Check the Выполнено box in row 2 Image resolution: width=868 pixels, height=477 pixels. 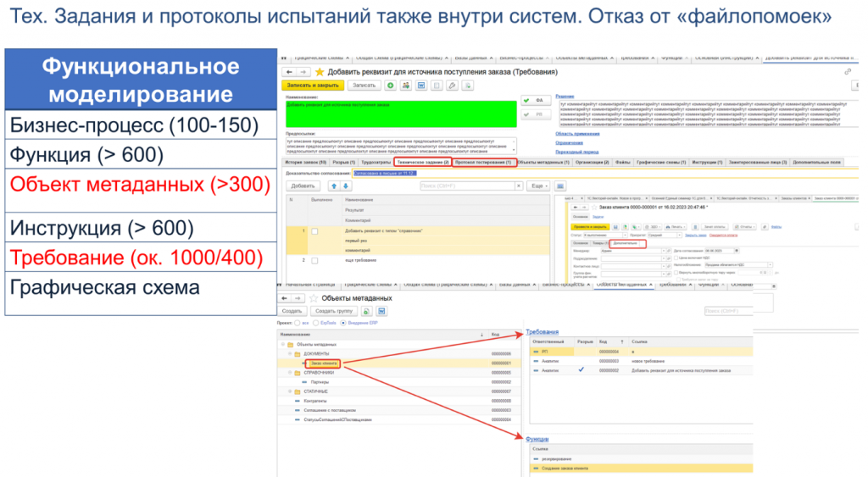tap(314, 260)
